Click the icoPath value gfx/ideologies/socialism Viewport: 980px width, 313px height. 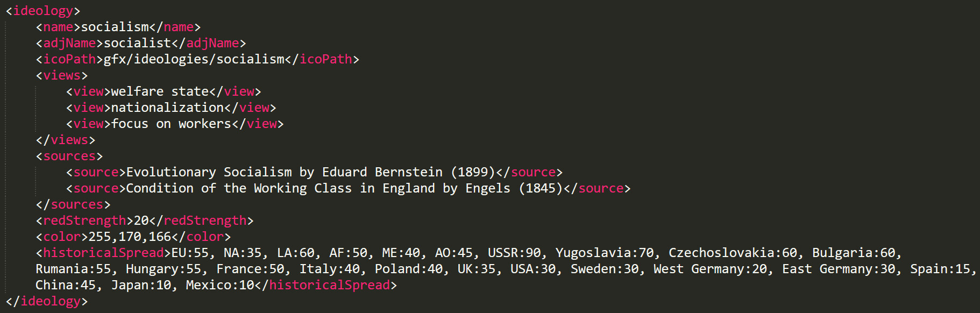click(194, 59)
